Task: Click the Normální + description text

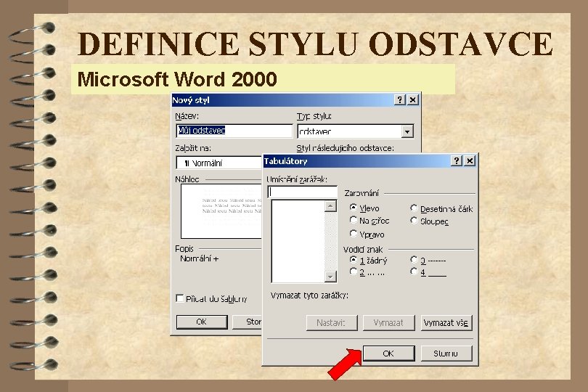Action: pyautogui.click(x=200, y=258)
